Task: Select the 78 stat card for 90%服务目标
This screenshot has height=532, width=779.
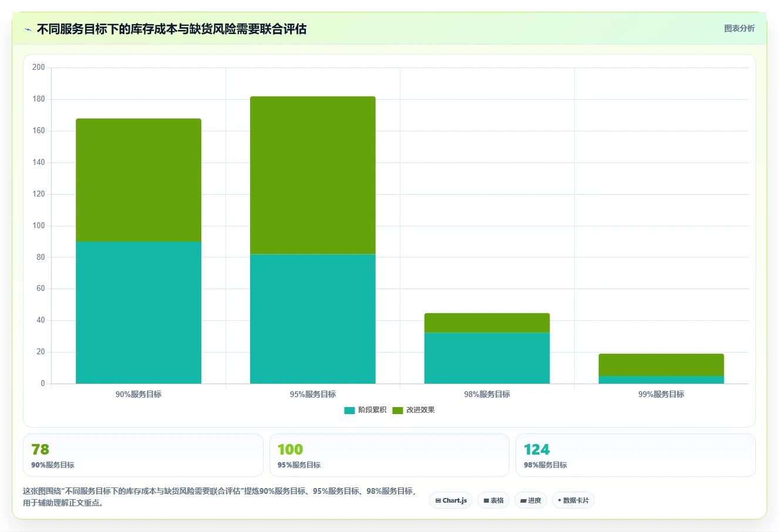Action: click(143, 455)
